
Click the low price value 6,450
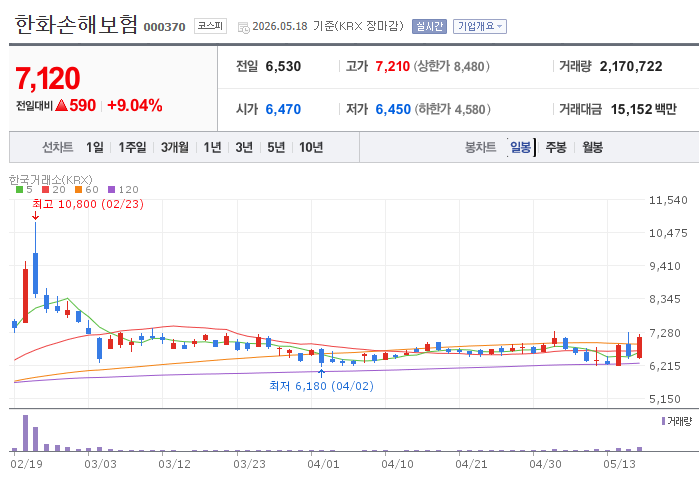pos(393,109)
